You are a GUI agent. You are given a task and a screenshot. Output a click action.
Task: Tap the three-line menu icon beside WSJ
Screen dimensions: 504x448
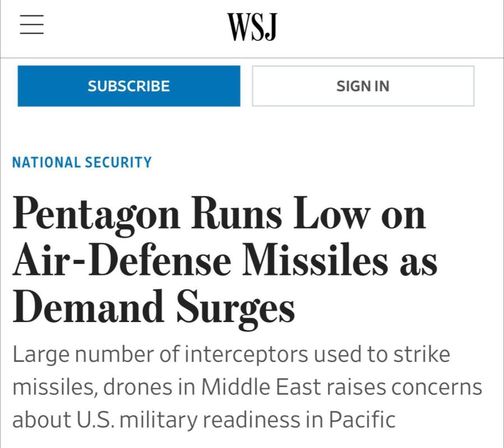(32, 25)
